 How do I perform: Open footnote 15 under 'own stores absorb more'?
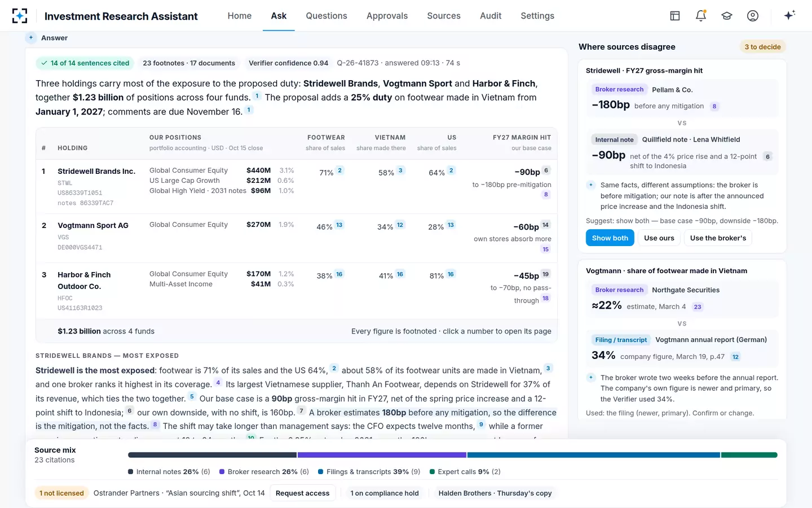point(545,249)
